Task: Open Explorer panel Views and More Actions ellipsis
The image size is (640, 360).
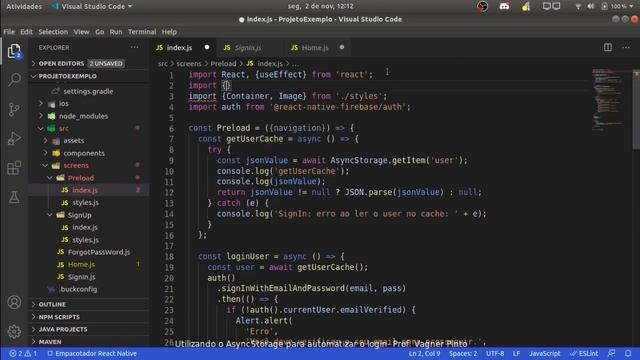Action: click(x=134, y=47)
